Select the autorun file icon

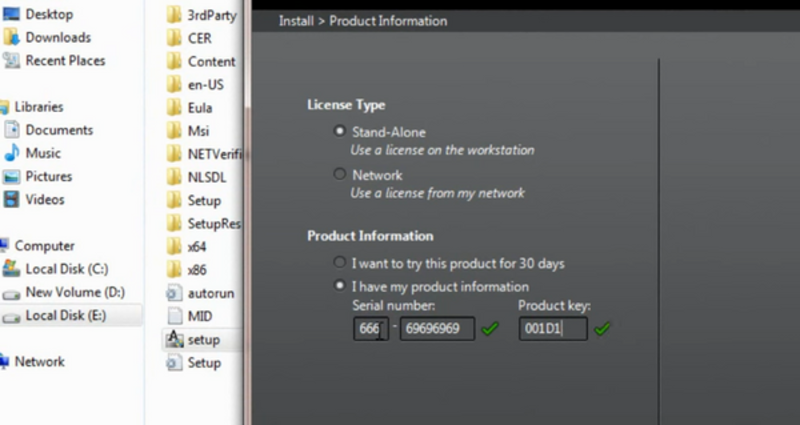click(x=174, y=293)
